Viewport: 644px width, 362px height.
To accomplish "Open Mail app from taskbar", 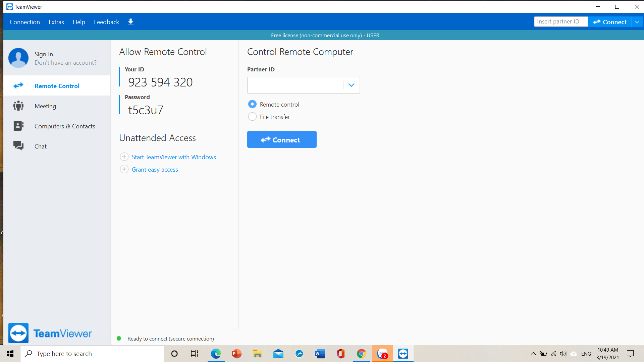I will 278,354.
